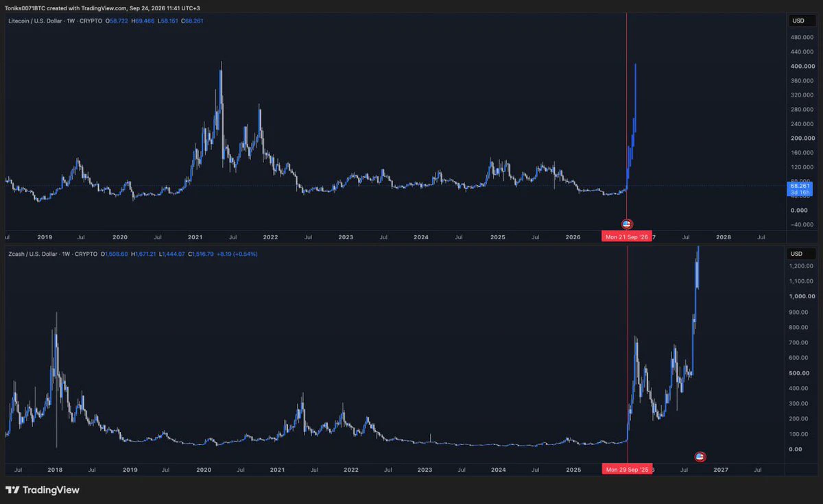Viewport: 823px width, 504px height.
Task: Click the 600.00 Zcash price axis label
Action: [799, 357]
